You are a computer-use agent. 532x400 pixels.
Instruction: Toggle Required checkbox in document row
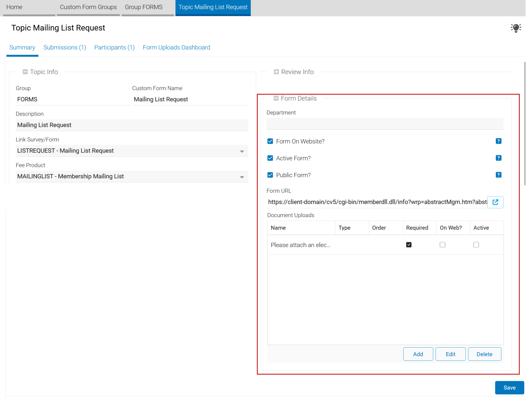coord(409,245)
